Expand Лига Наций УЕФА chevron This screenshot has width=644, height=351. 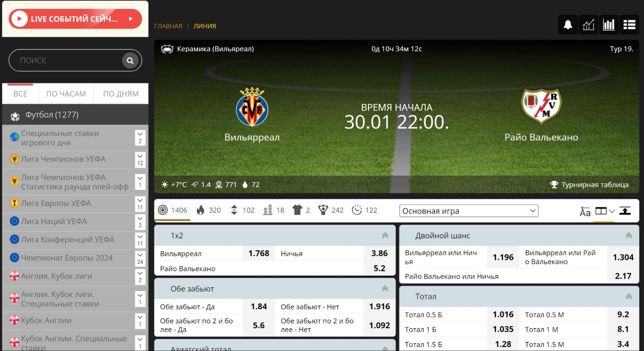point(140,222)
